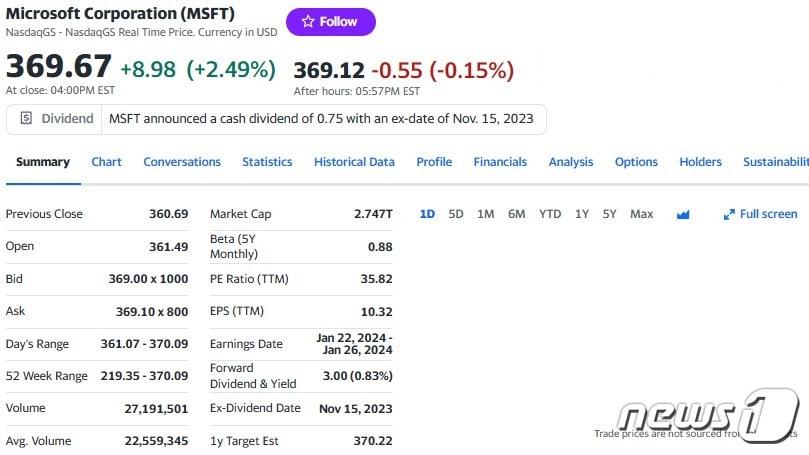Show the Max chart range
809x455 pixels.
click(x=642, y=214)
